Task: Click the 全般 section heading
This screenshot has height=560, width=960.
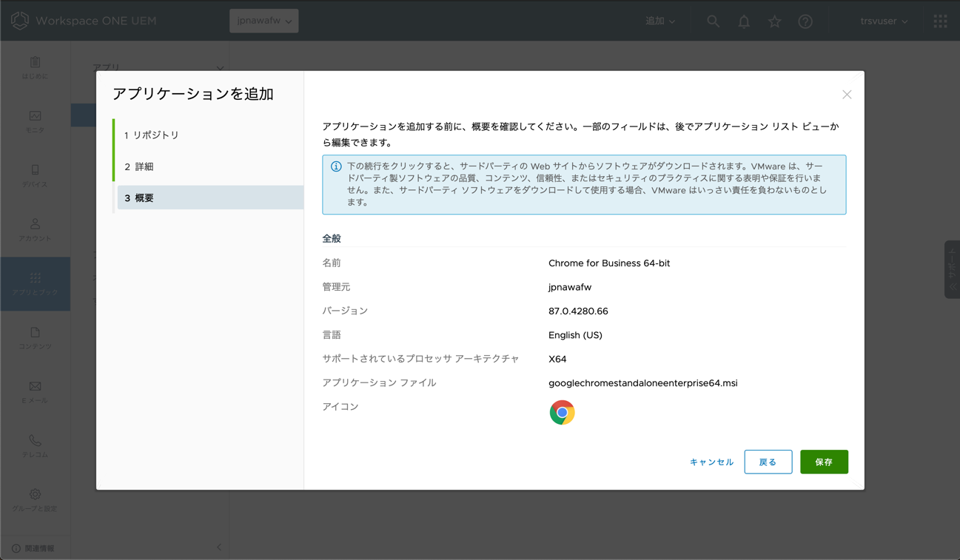Action: point(332,239)
